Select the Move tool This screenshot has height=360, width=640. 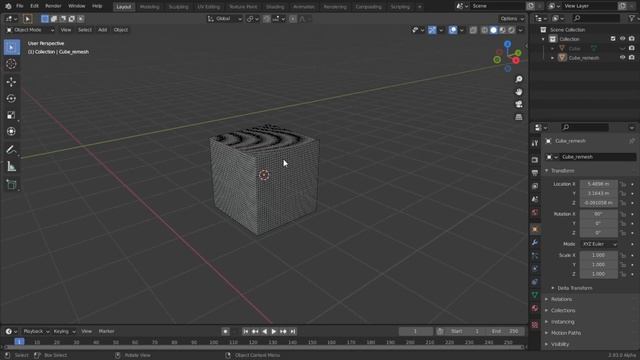pos(11,82)
